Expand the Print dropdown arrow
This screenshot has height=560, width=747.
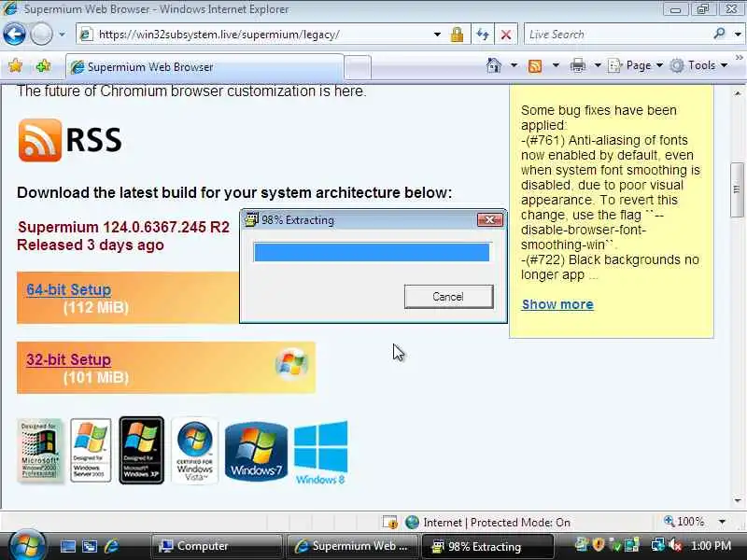click(x=598, y=65)
